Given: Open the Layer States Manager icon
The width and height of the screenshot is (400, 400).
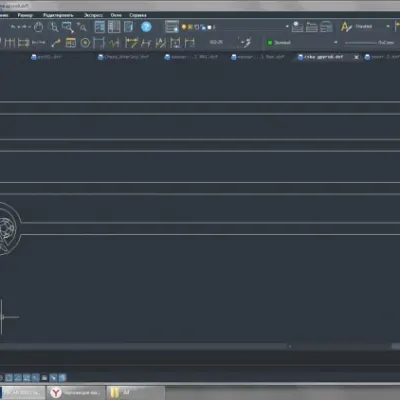Looking at the screenshot, I should click(326, 27).
